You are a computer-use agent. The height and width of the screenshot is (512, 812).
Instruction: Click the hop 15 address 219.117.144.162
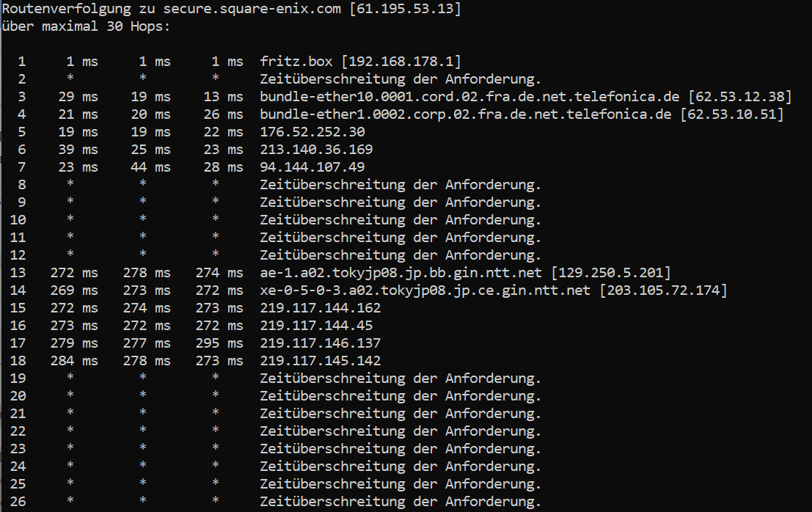click(x=321, y=308)
